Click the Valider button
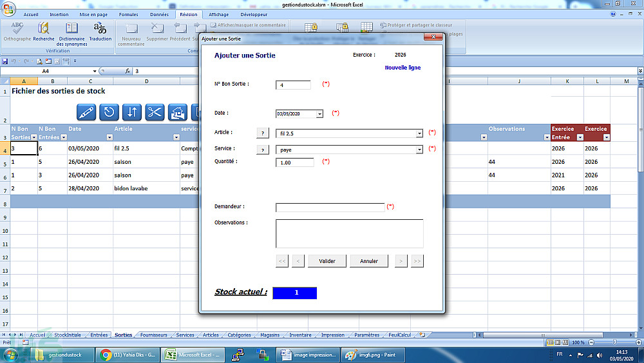Viewport: 644px width, 363px height. tap(327, 261)
